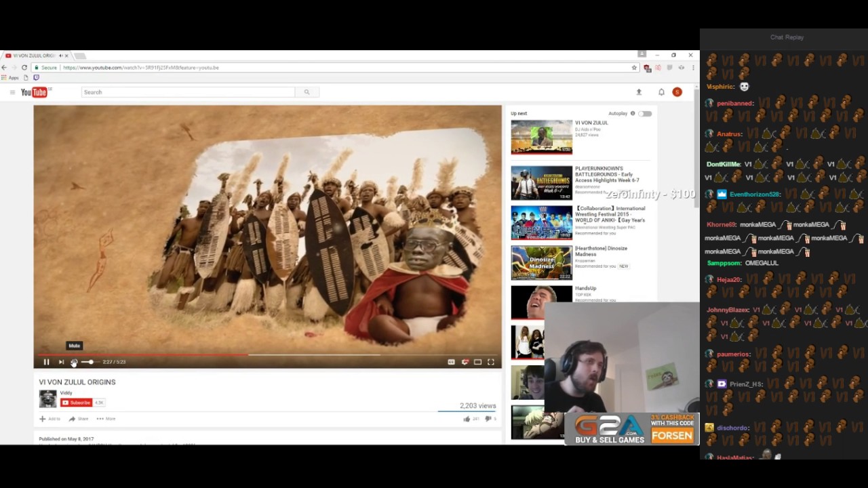Seek on the red video progress bar
This screenshot has height=488, width=868.
coord(267,354)
